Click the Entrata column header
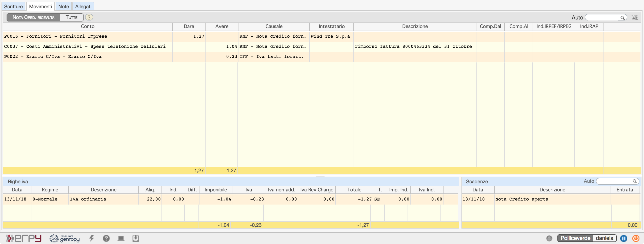 [625, 190]
